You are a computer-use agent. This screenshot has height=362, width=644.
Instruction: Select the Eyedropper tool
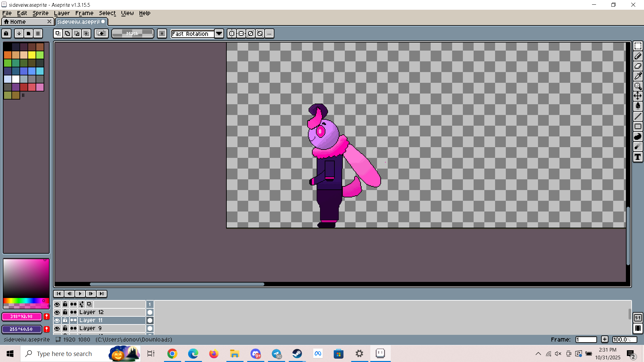coord(638,76)
